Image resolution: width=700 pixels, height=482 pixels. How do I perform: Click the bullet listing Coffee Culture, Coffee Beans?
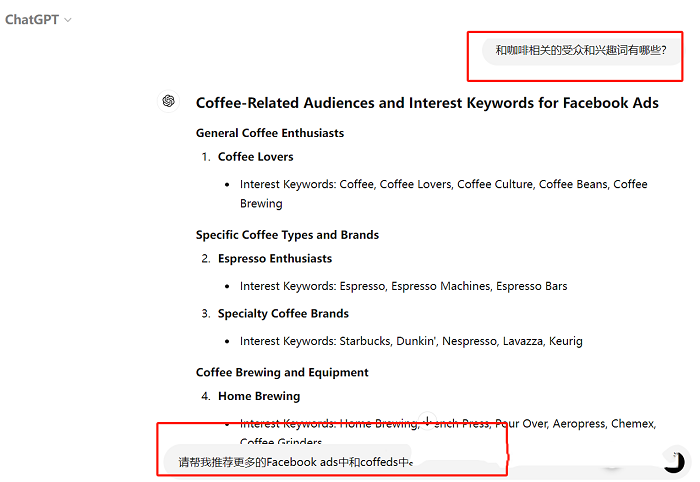443,194
